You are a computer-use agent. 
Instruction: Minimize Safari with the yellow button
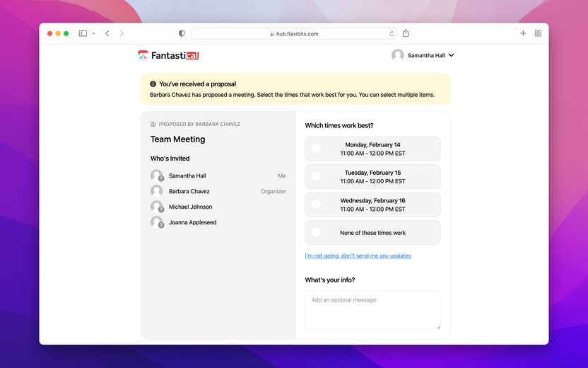(x=58, y=33)
